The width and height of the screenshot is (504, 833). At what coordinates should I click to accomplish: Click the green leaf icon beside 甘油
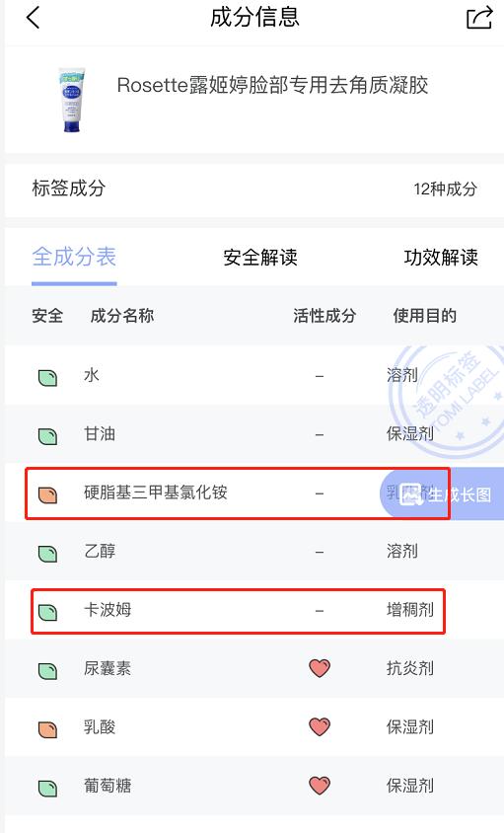(x=47, y=436)
